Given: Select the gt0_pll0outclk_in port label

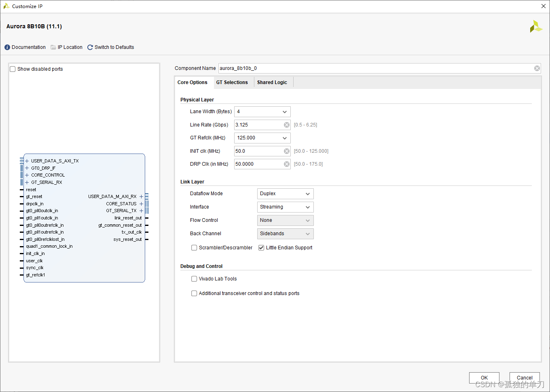Looking at the screenshot, I should [42, 211].
